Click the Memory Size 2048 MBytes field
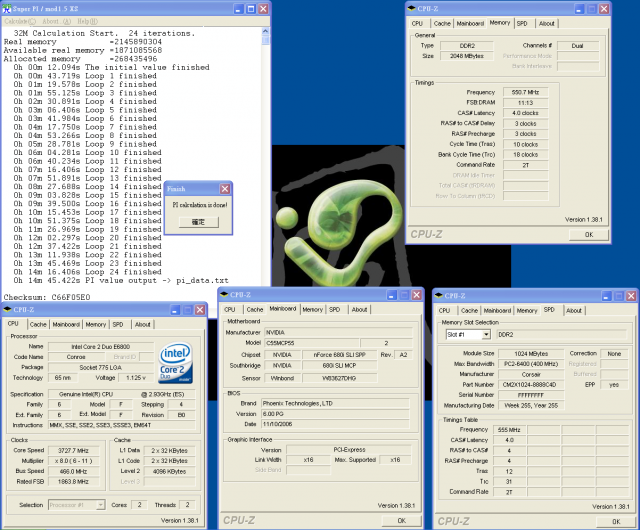Screen dimensions: 640x530 click(467, 56)
